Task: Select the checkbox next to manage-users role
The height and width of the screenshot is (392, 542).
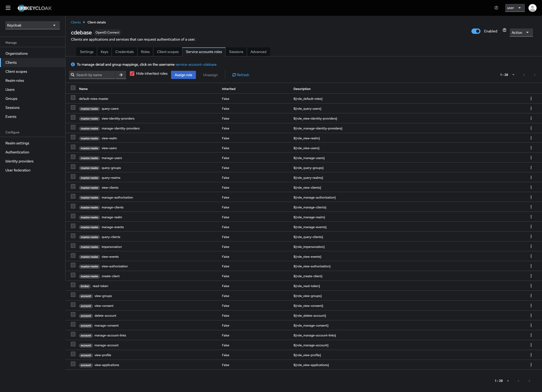Action: coord(73,157)
